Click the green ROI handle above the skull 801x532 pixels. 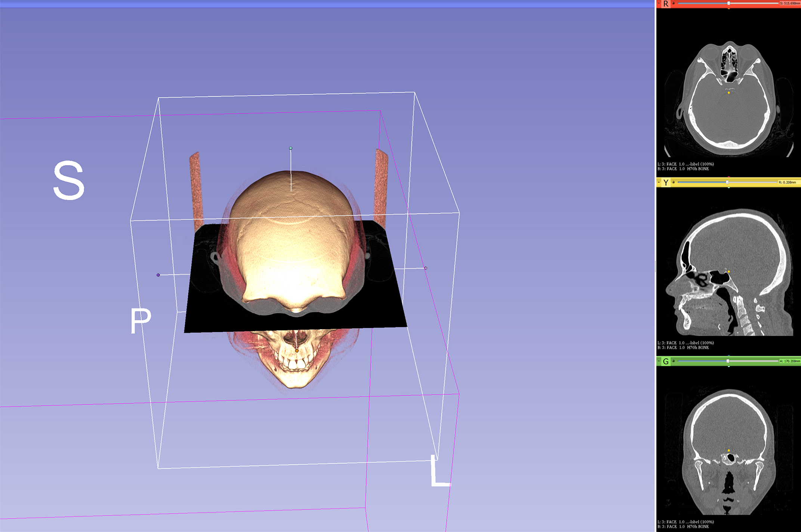tap(291, 148)
